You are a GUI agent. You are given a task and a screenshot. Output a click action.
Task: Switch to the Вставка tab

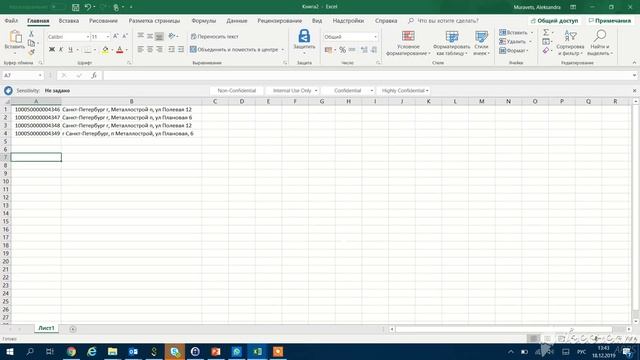(69, 20)
